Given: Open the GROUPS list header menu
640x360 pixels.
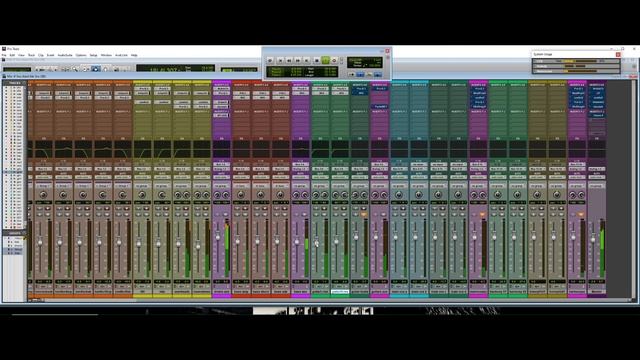Looking at the screenshot, I should pyautogui.click(x=13, y=233).
